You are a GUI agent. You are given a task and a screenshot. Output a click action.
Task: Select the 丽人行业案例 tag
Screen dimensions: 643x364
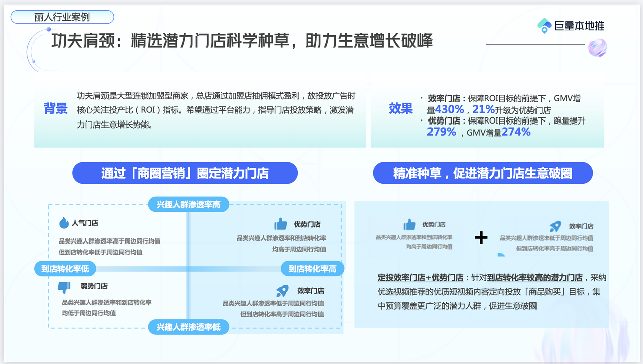pos(62,17)
